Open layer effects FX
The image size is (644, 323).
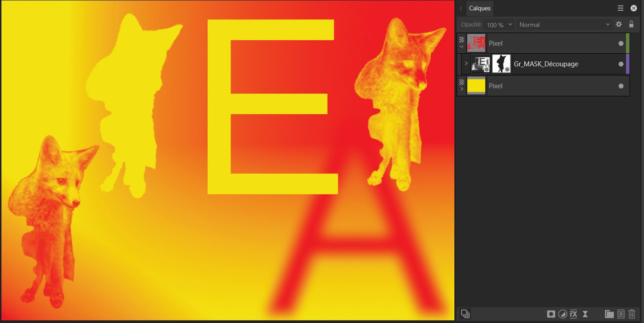pyautogui.click(x=573, y=314)
